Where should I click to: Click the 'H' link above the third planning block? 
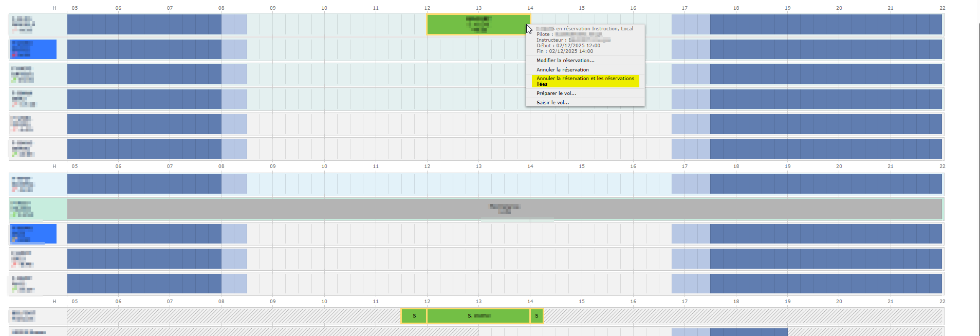[54, 302]
